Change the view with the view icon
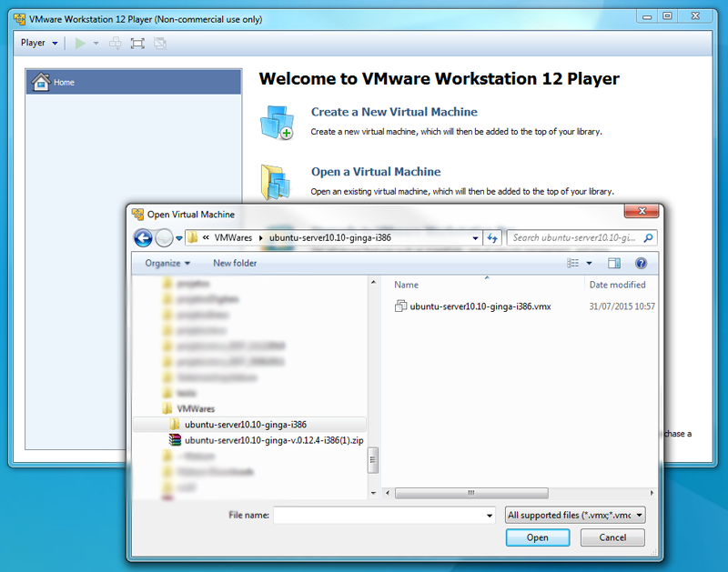This screenshot has height=572, width=728. pyautogui.click(x=573, y=263)
